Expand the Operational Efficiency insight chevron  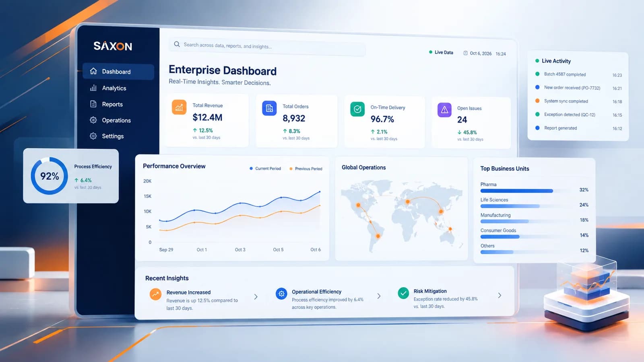pyautogui.click(x=379, y=296)
